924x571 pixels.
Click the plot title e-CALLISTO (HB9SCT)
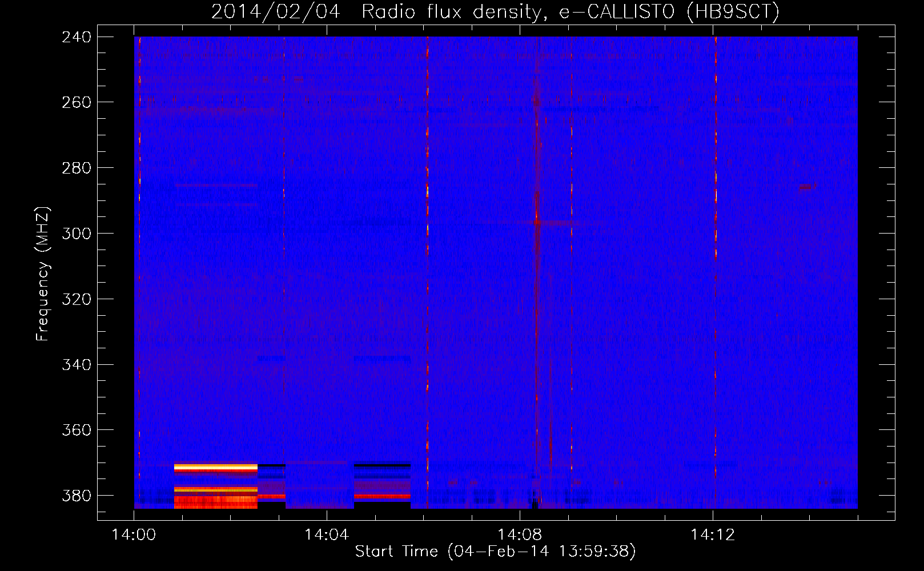point(669,12)
